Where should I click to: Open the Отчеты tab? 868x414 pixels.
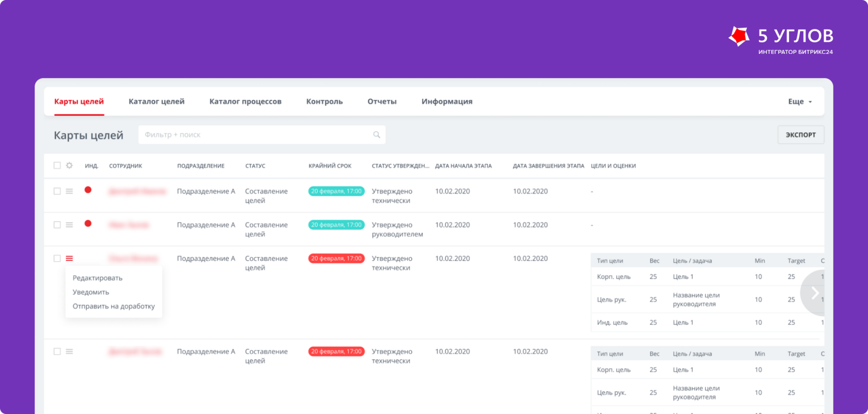pos(382,102)
